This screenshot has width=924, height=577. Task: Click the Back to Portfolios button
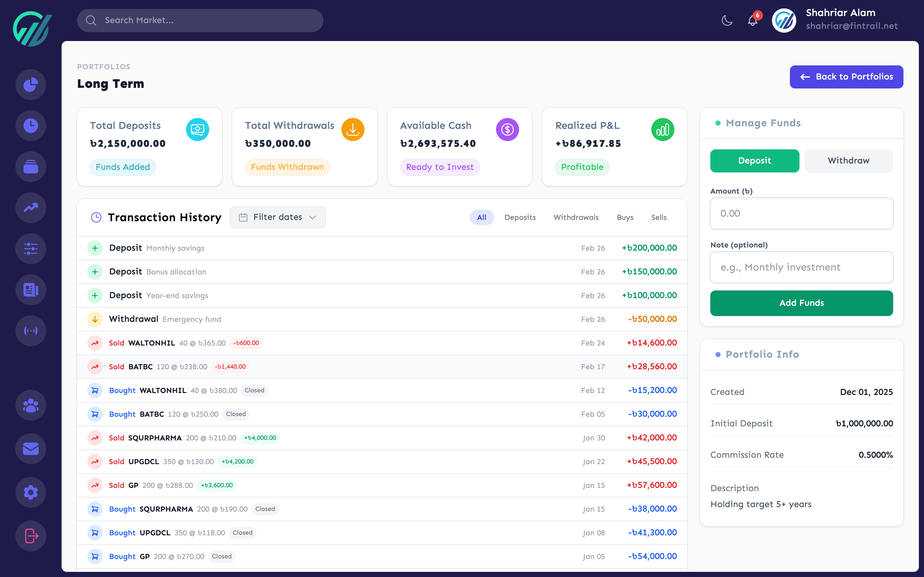click(846, 77)
